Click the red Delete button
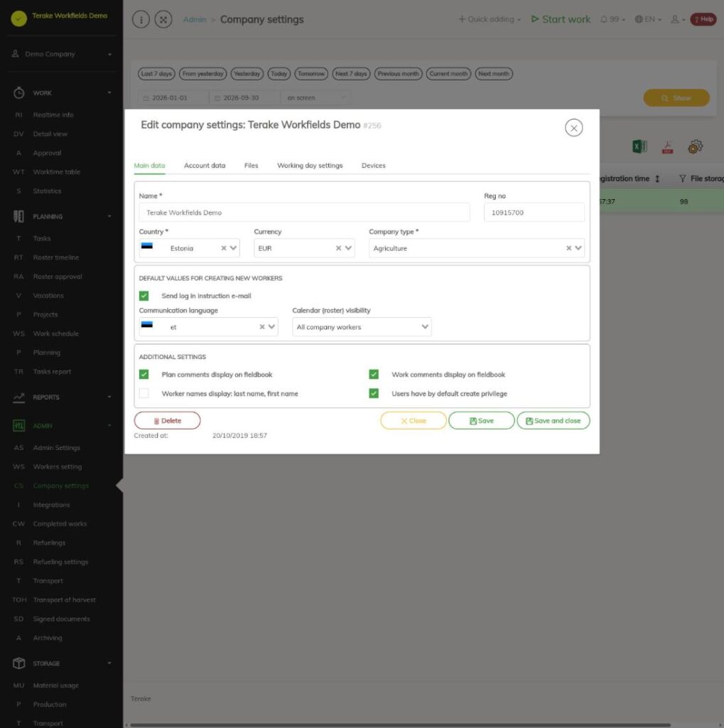The height and width of the screenshot is (728, 724). pos(167,421)
